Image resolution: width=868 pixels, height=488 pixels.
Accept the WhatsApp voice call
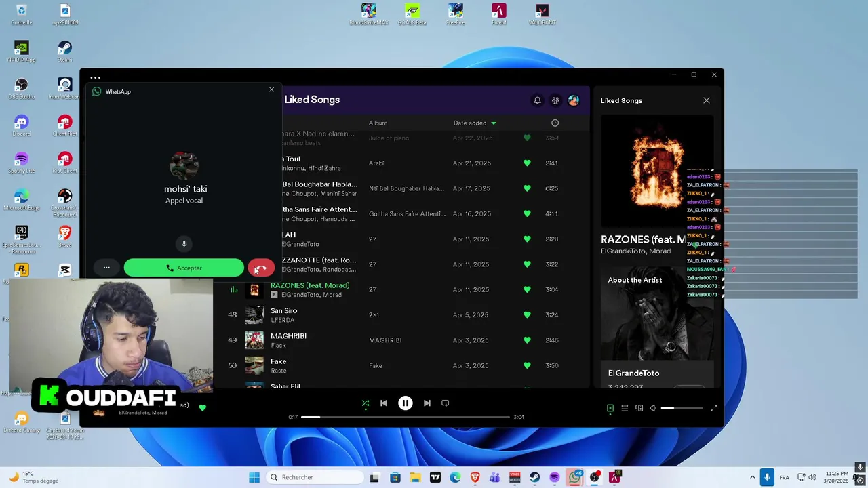184,268
